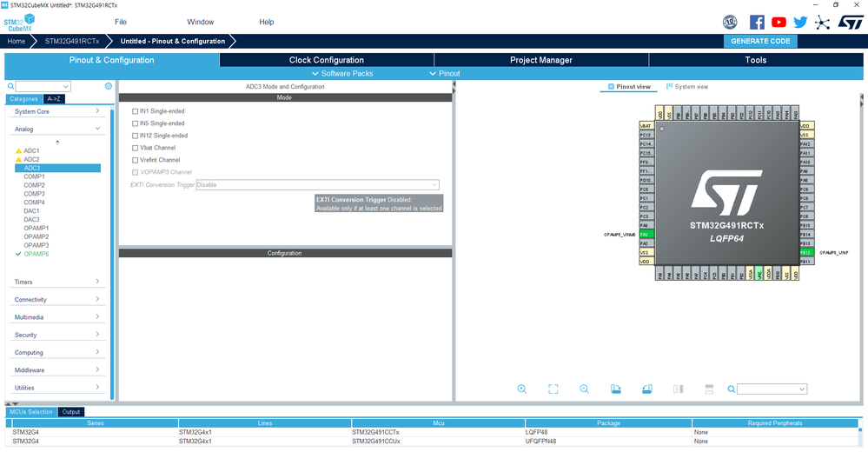Click the VOPAMP3 Channel checkbox
This screenshot has width=868, height=452.
click(135, 172)
